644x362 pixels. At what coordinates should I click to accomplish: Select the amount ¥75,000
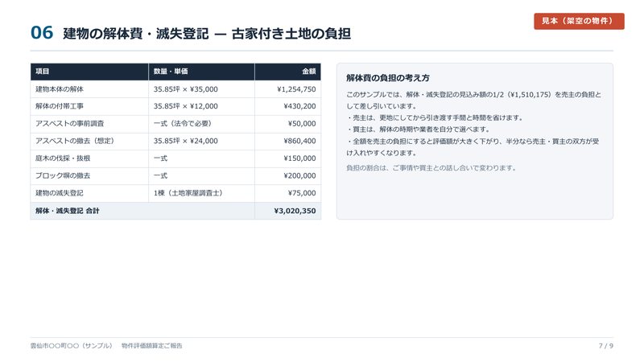302,193
